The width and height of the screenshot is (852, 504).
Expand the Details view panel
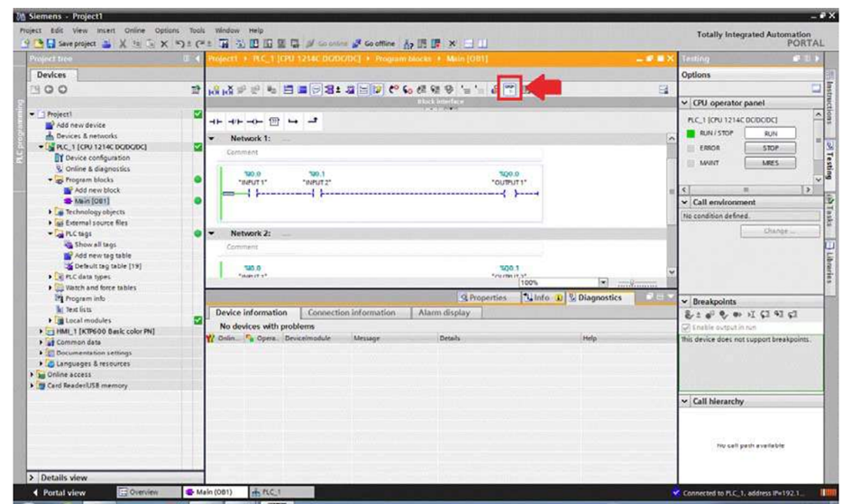[32, 478]
